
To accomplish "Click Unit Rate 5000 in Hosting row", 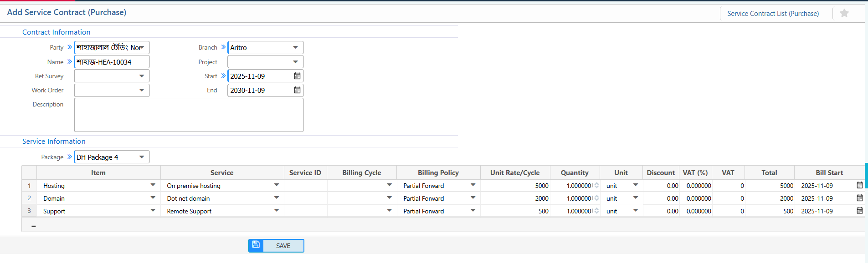I will [x=515, y=186].
